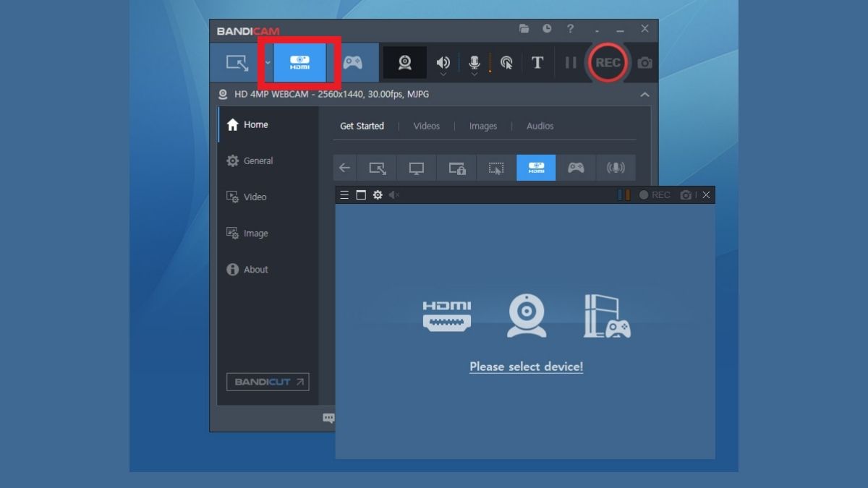This screenshot has width=868, height=488.
Task: Switch to the Images tab
Action: pyautogui.click(x=482, y=126)
